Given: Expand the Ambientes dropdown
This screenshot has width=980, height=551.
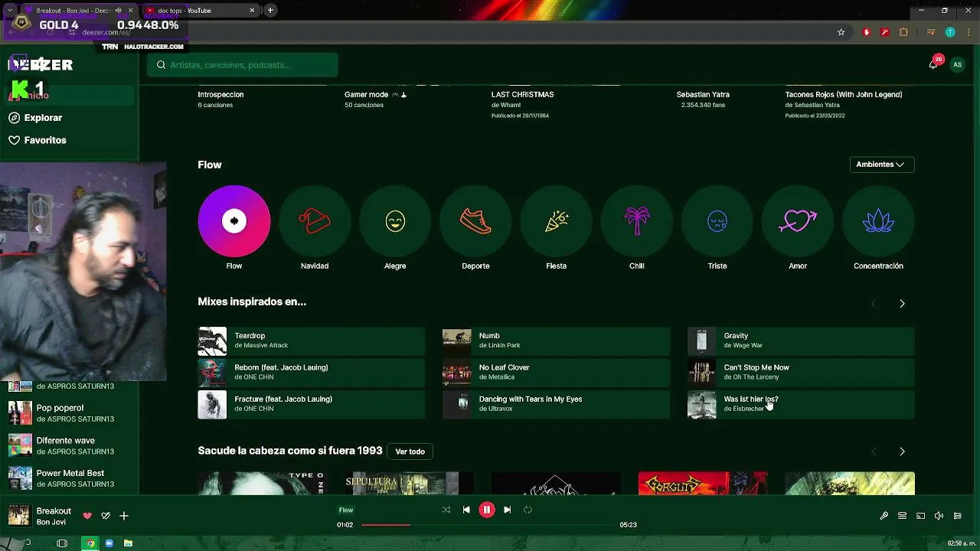Looking at the screenshot, I should click(881, 165).
